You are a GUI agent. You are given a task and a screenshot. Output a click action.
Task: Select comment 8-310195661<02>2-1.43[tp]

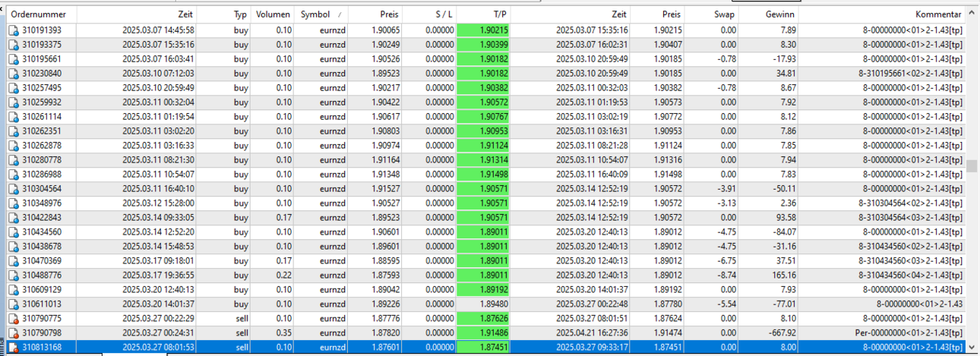[911, 74]
